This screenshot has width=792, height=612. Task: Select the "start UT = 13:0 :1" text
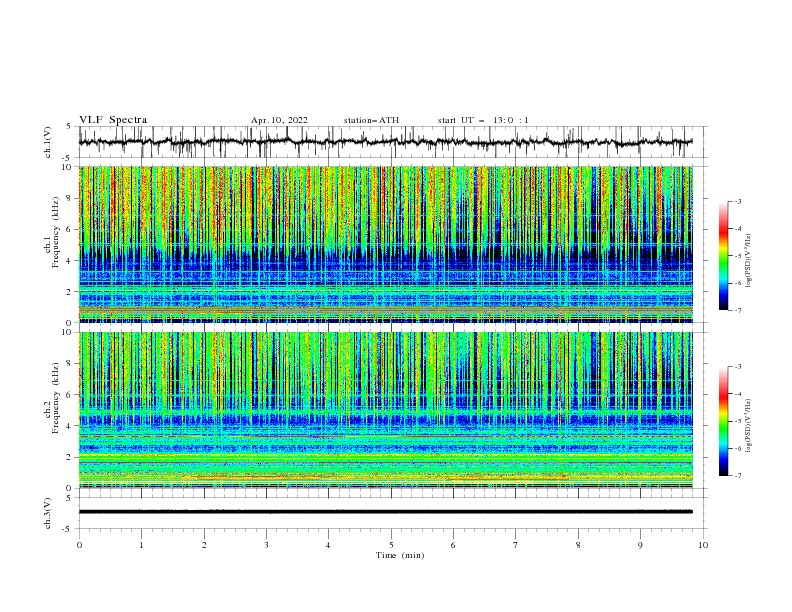(x=482, y=120)
